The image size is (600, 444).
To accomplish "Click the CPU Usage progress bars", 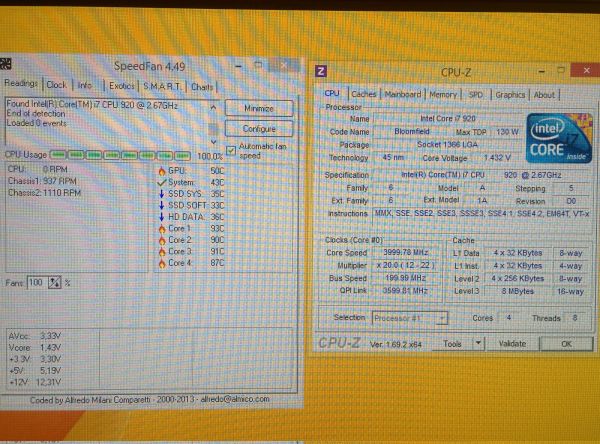I will pyautogui.click(x=120, y=155).
